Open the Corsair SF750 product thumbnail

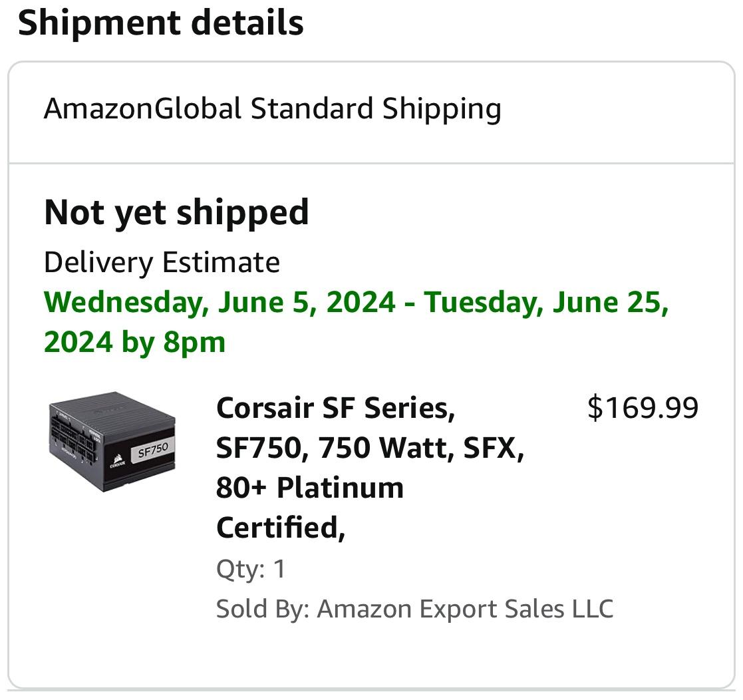tap(112, 441)
